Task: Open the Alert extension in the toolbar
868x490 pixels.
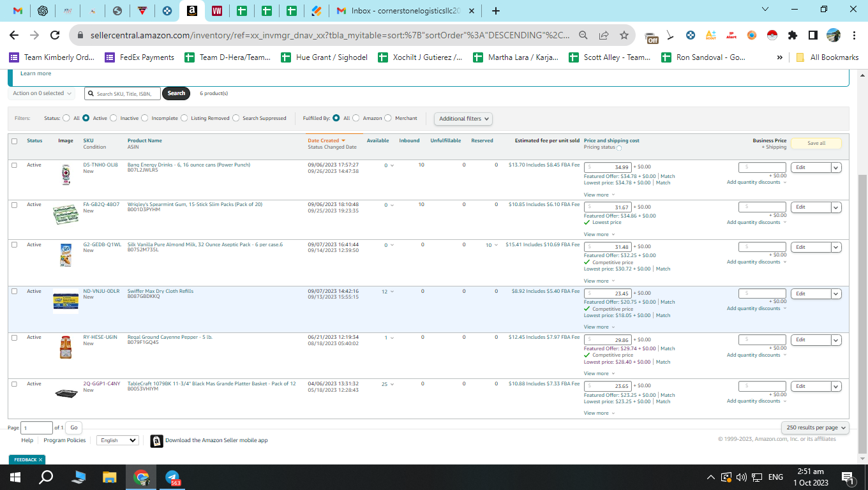Action: [731, 36]
